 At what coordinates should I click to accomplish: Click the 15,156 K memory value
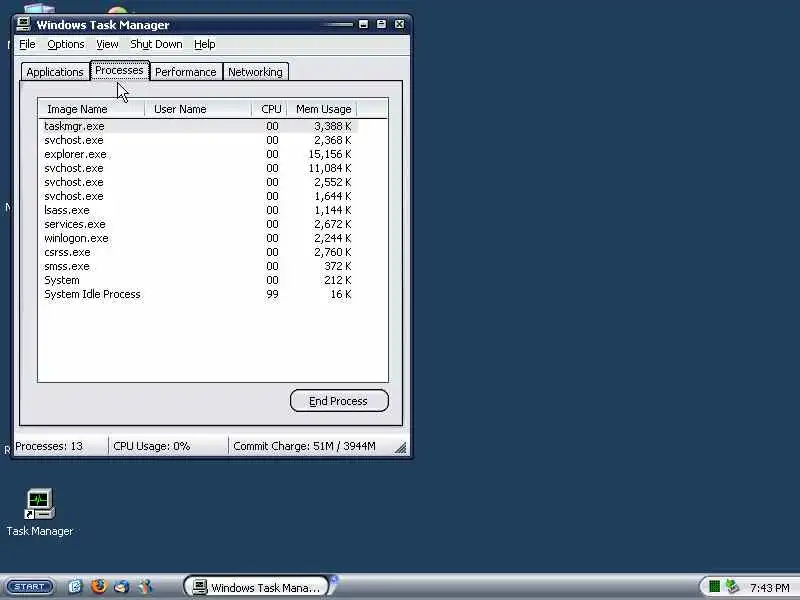(330, 154)
